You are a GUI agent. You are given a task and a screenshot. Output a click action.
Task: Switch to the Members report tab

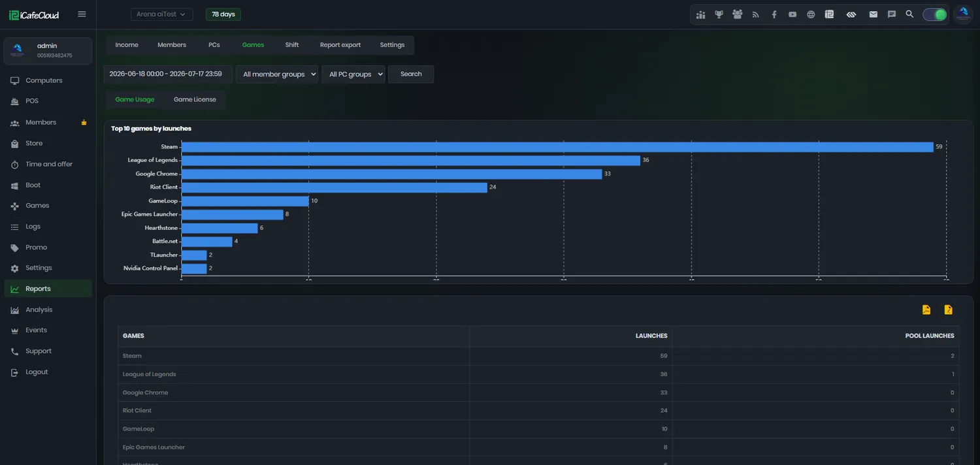pos(172,45)
